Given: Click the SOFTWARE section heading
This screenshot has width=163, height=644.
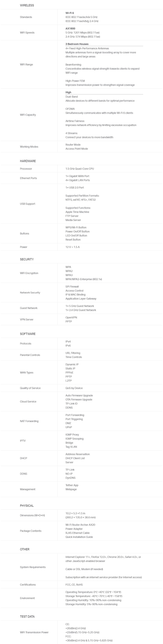Looking at the screenshot, I should click(28, 334).
